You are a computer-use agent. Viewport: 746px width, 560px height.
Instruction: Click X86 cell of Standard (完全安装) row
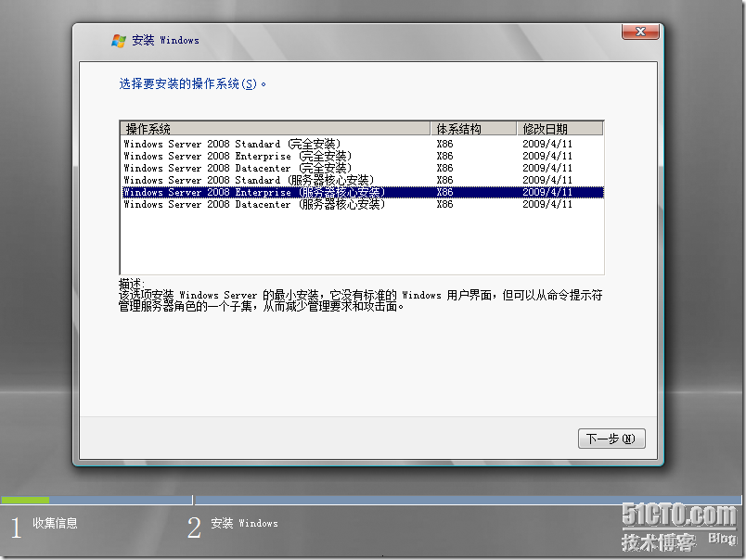coord(444,144)
